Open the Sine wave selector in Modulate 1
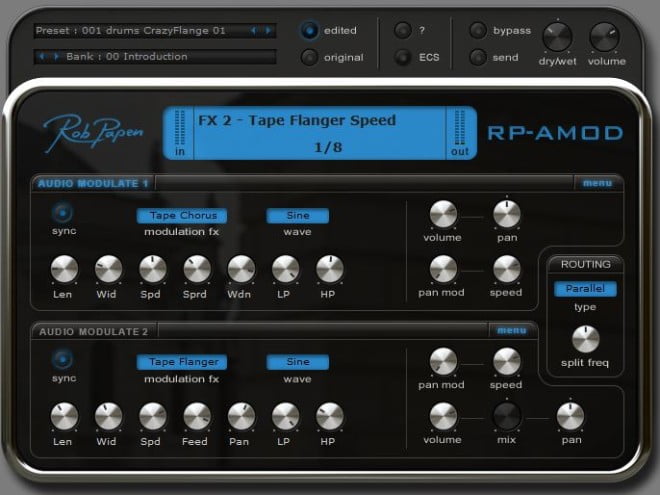 (x=298, y=216)
